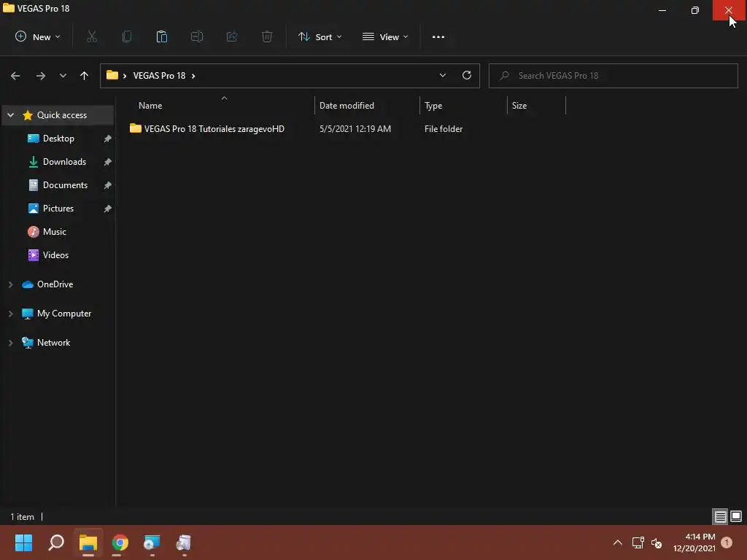Expand the OneDrive tree node
Viewport: 747px width, 560px height.
pyautogui.click(x=10, y=284)
